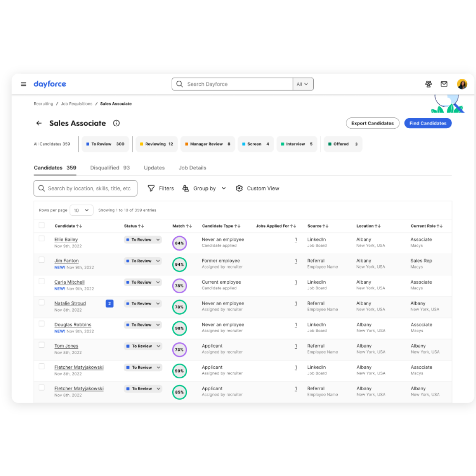Sort by Match column arrows
The height and width of the screenshot is (476, 476).
[189, 226]
